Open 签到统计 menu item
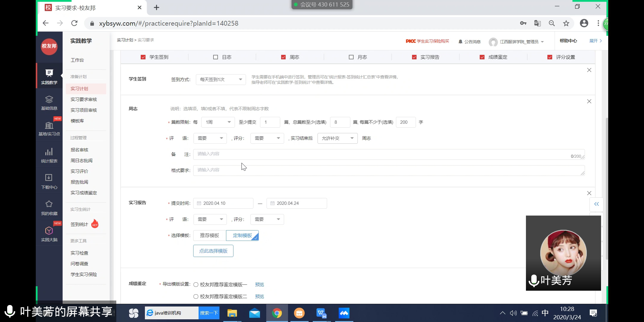644x322 pixels. (x=79, y=225)
